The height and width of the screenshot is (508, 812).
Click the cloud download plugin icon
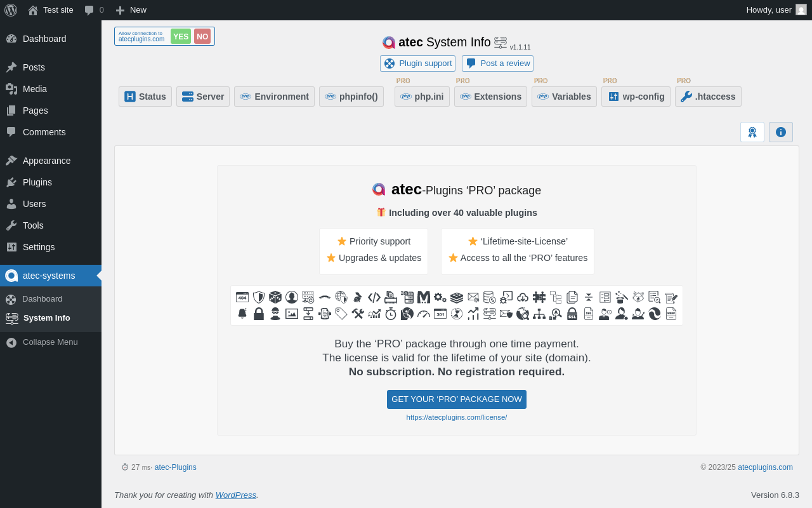pyautogui.click(x=523, y=297)
